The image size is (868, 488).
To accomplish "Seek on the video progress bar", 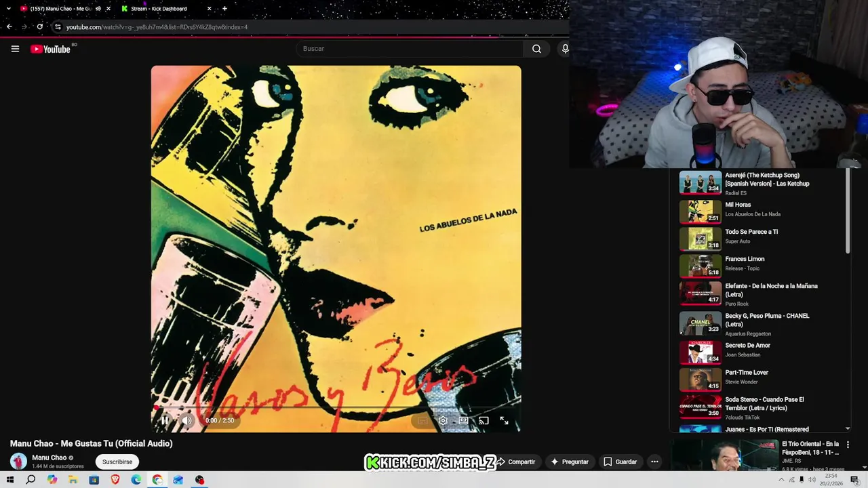I will (336, 407).
